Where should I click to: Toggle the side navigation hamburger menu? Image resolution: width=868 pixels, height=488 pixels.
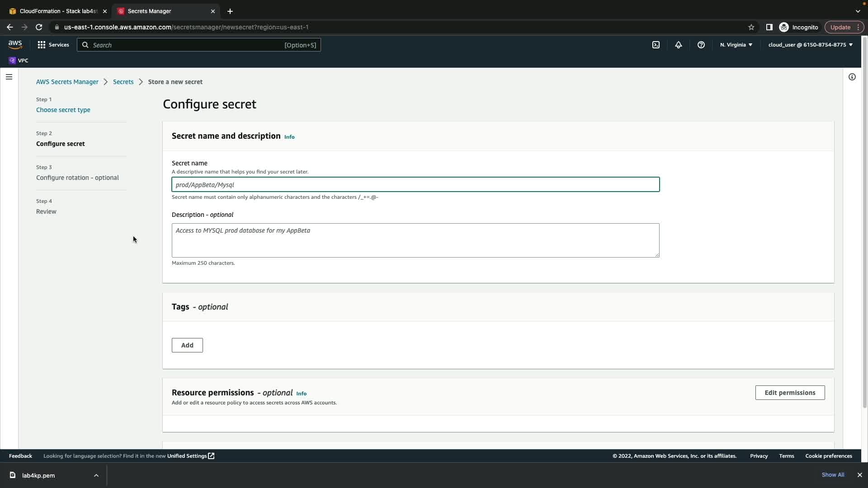[x=9, y=77]
